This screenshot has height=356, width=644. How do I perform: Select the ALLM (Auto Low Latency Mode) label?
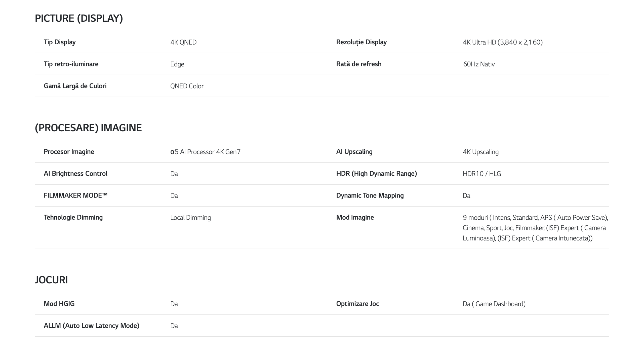[92, 326]
